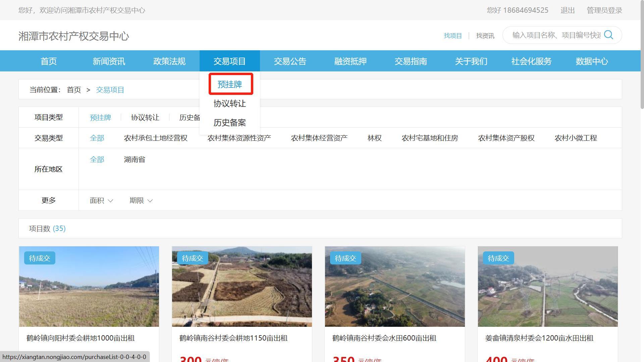Filter by 农村承包土地经营权

156,138
